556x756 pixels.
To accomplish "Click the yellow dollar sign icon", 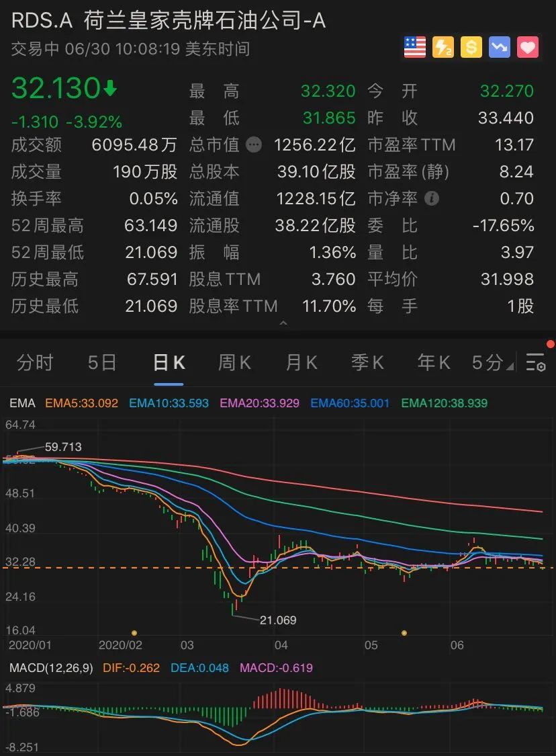I will tap(471, 48).
